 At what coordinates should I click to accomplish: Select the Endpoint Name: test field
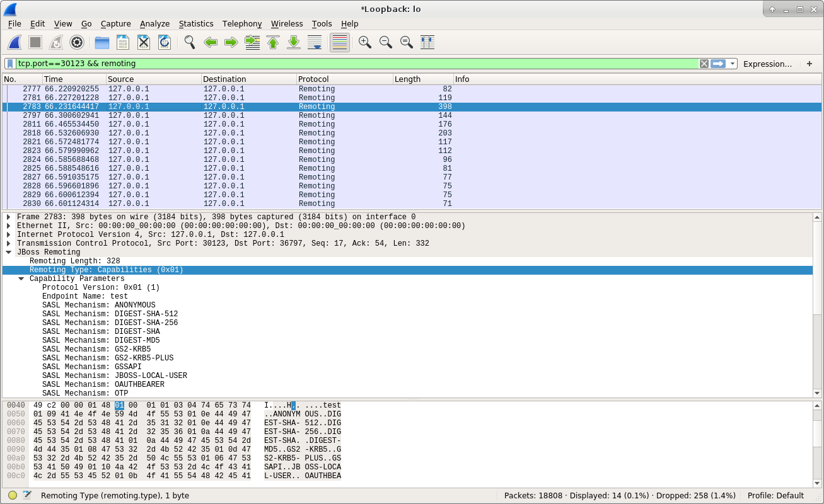85,296
